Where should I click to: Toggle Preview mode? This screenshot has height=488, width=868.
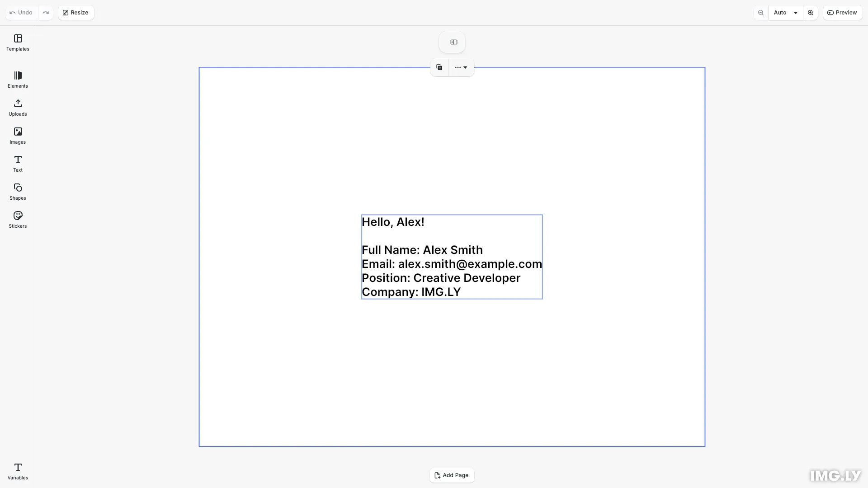pos(843,12)
